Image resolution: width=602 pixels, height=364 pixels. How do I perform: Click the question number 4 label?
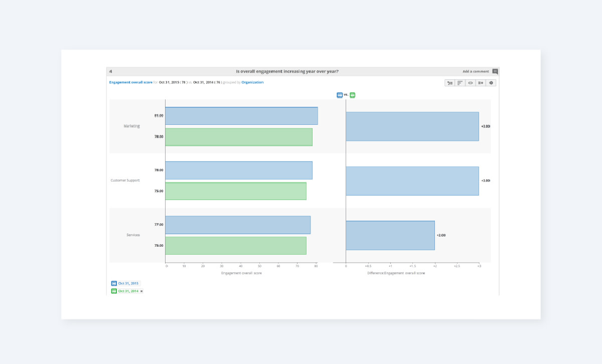[x=111, y=72]
